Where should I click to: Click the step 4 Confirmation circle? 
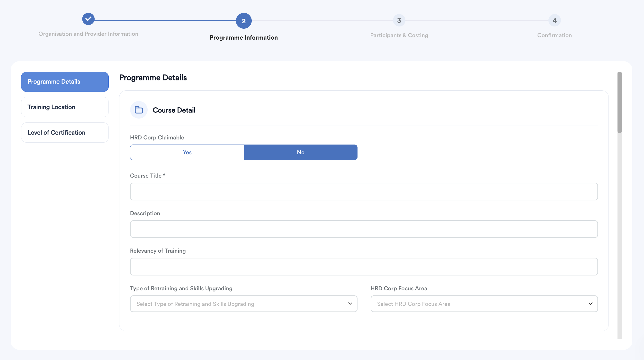coord(554,20)
